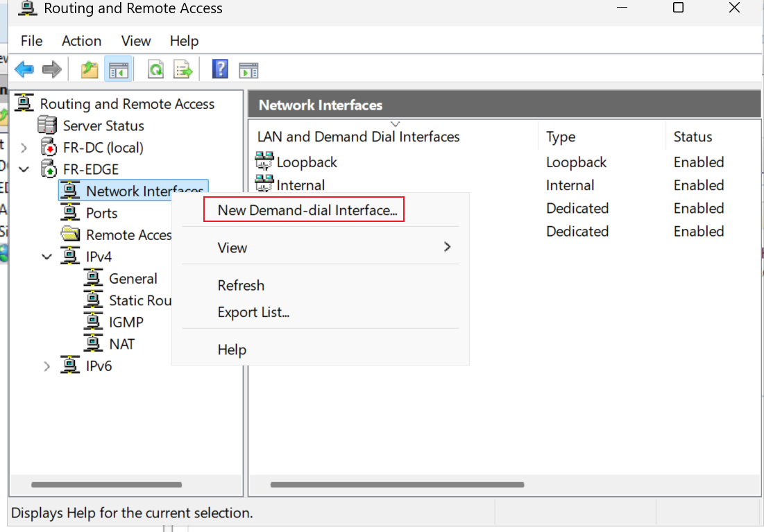This screenshot has width=764, height=532.
Task: Click the right pane horizontal scrollbar
Action: (x=397, y=485)
